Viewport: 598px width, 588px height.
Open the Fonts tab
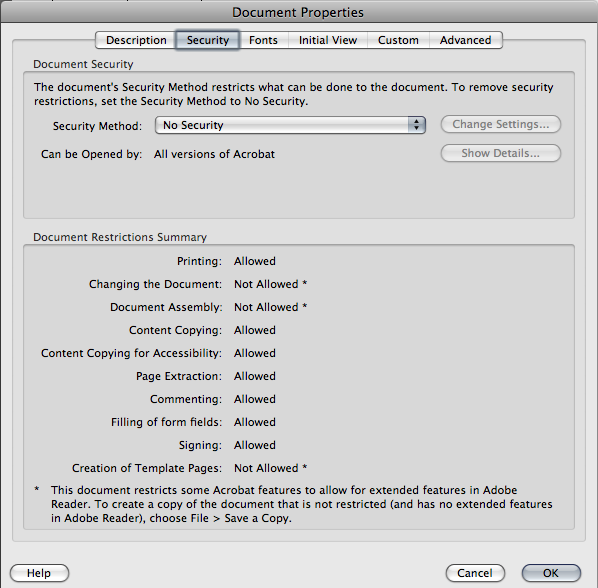click(263, 40)
